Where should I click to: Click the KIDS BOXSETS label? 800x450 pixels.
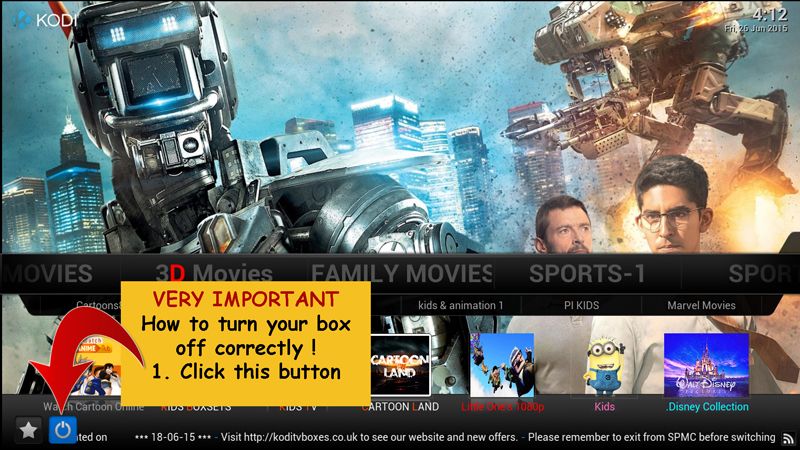tap(196, 408)
